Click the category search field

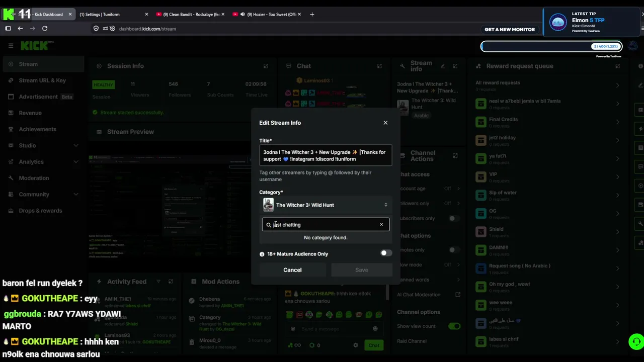(326, 225)
